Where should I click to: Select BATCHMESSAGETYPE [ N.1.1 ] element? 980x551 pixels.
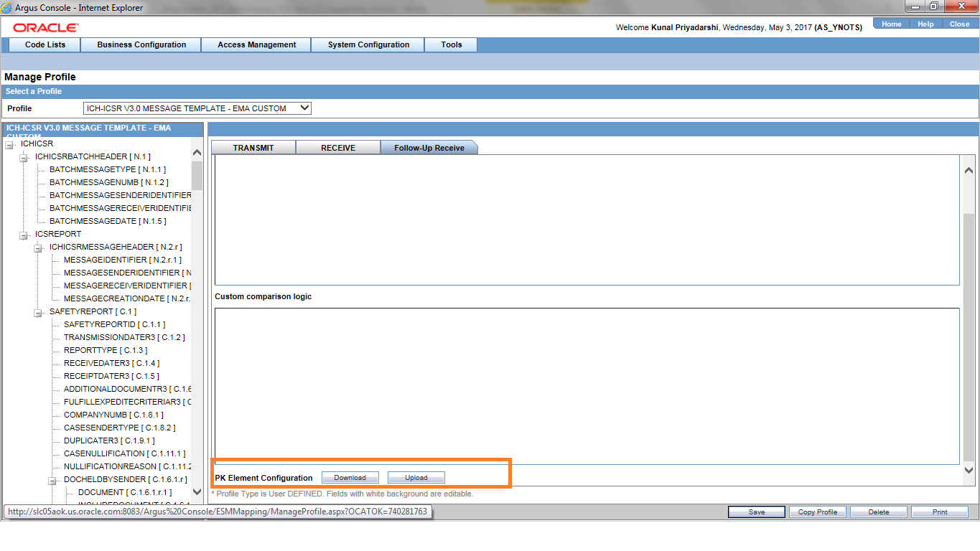(x=108, y=169)
